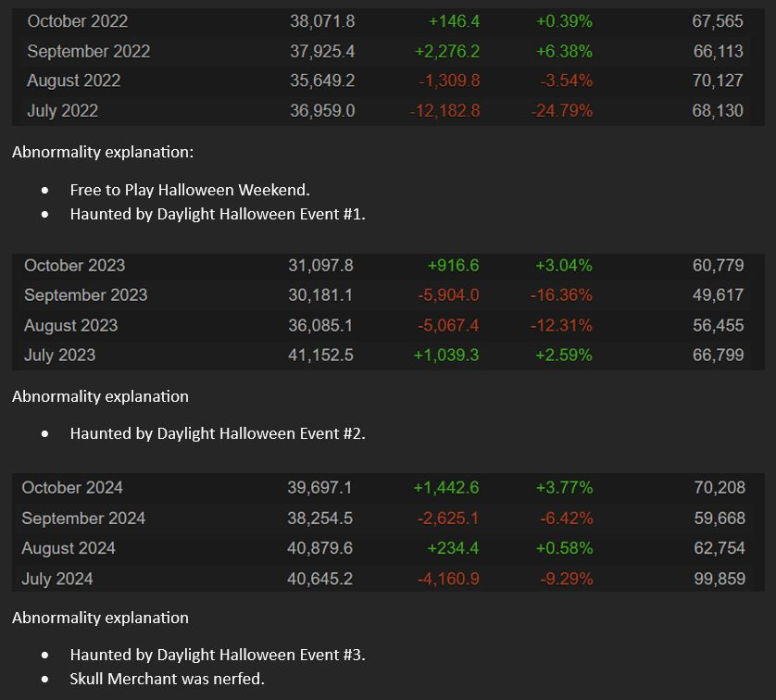Select the peak value "99,859"
The height and width of the screenshot is (700, 776).
point(720,579)
